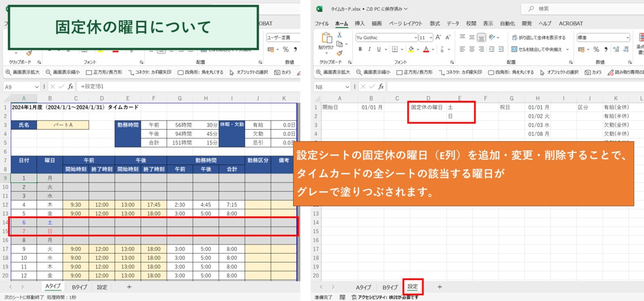Image resolution: width=644 pixels, height=301 pixels.
Task: Open the Clipboard group dialog launcher in right window
Action: [349, 62]
